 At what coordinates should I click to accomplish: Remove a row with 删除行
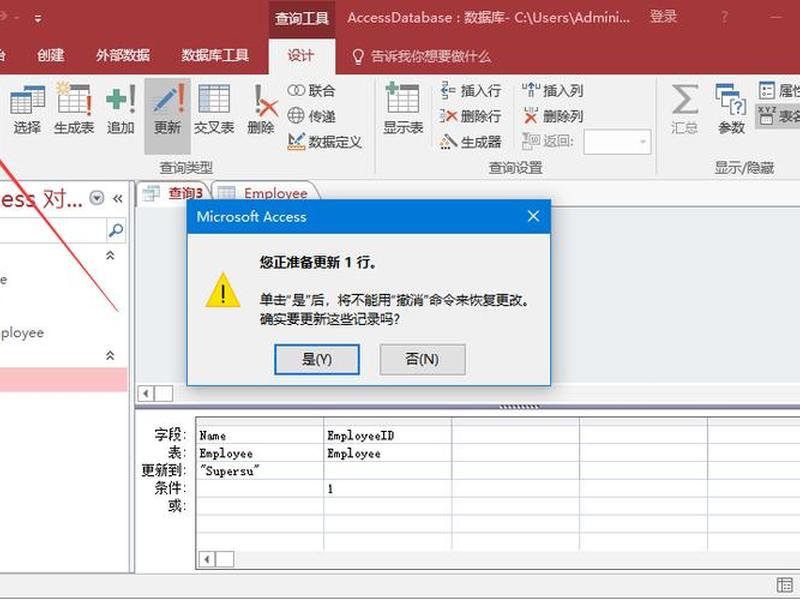(x=470, y=116)
